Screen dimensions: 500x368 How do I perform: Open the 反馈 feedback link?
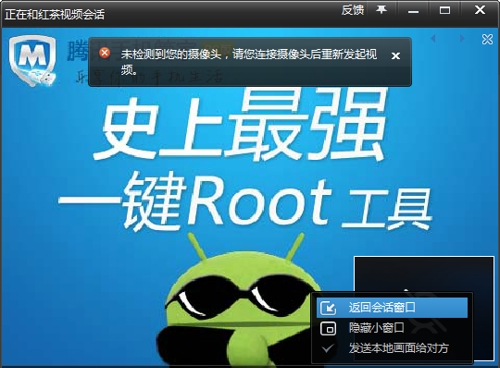click(352, 11)
